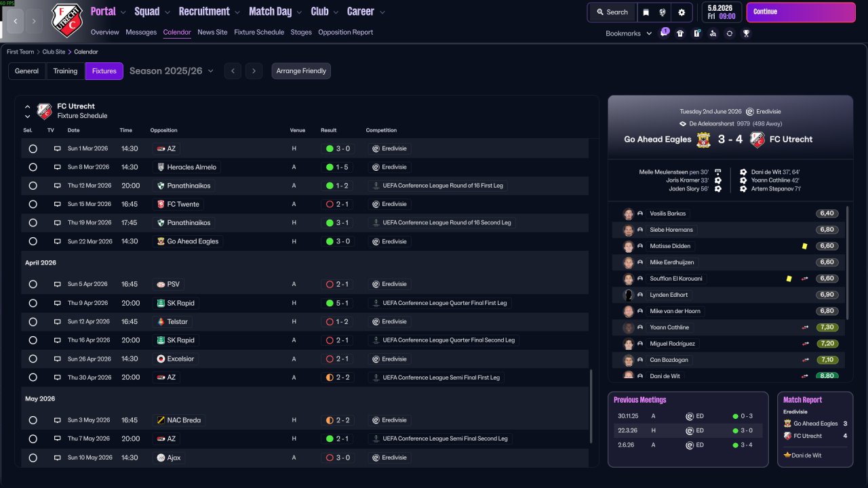Click the player ratings list scrollbar
The height and width of the screenshot is (488, 868).
click(x=848, y=262)
